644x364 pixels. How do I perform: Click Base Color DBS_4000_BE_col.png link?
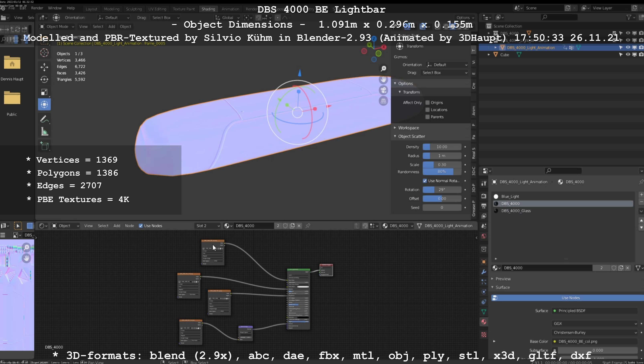tap(595, 342)
